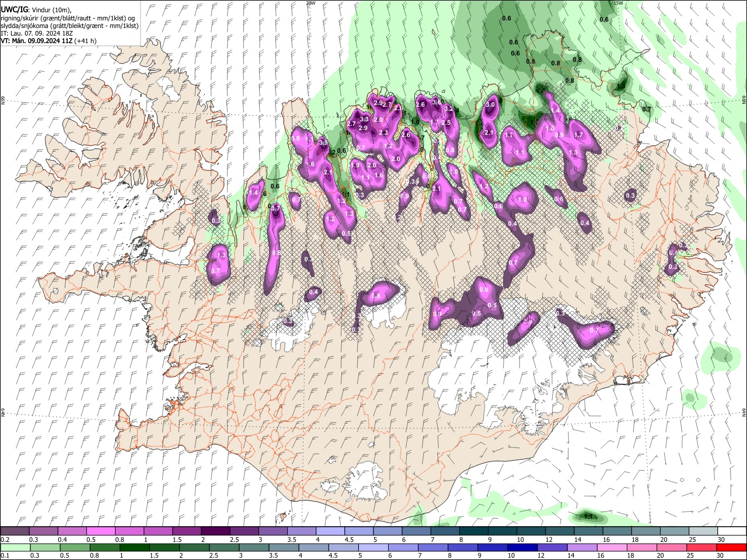Select the darkest purple swatch at 2 in top legend
Viewport: 747px width, 560px height.
click(x=215, y=531)
